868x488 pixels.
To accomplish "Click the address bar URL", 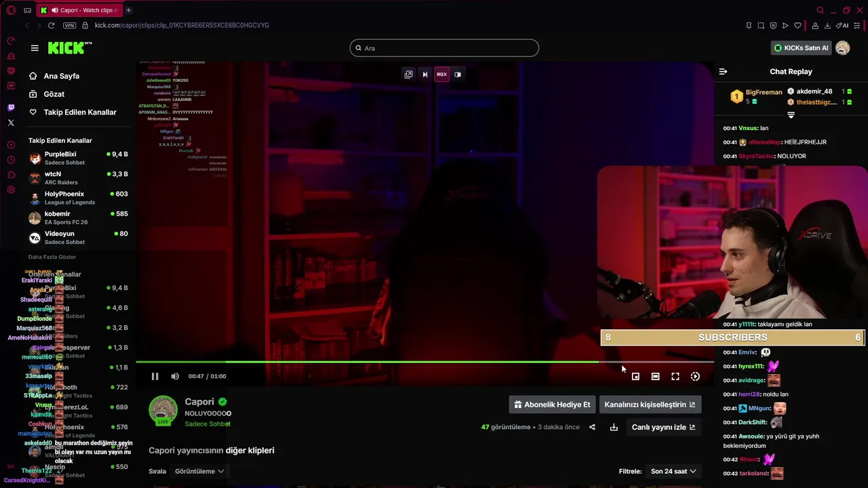I will [x=182, y=25].
